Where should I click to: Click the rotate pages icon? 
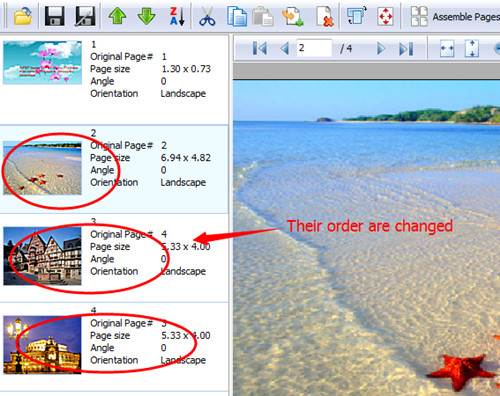click(x=356, y=16)
